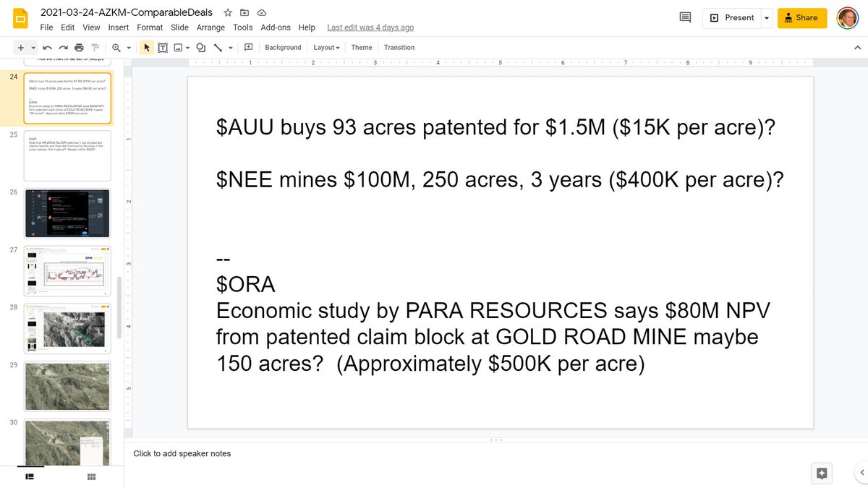Click 'Economic study by PARA RESOURCES' line

point(493,311)
